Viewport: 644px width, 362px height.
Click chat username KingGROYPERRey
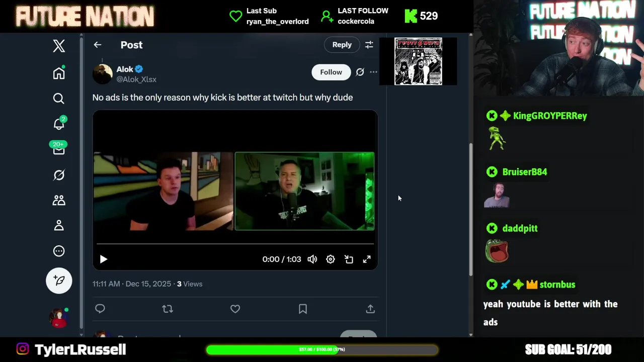(x=550, y=116)
